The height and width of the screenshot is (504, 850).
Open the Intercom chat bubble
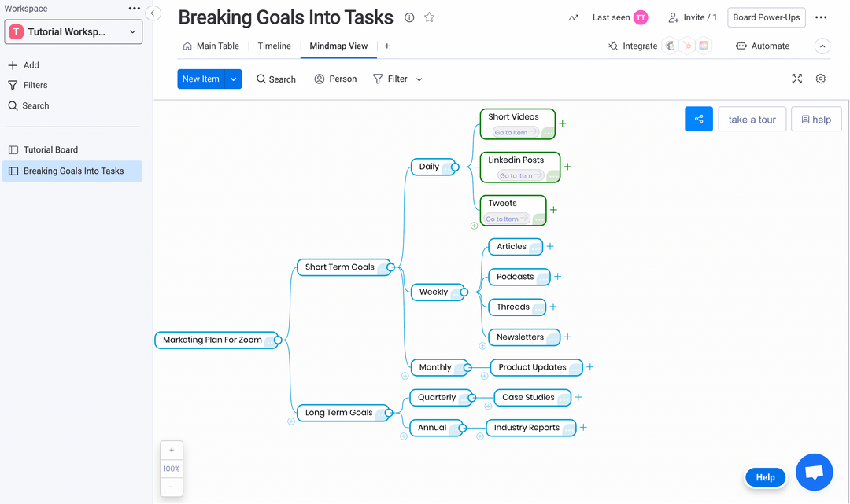[x=814, y=472]
